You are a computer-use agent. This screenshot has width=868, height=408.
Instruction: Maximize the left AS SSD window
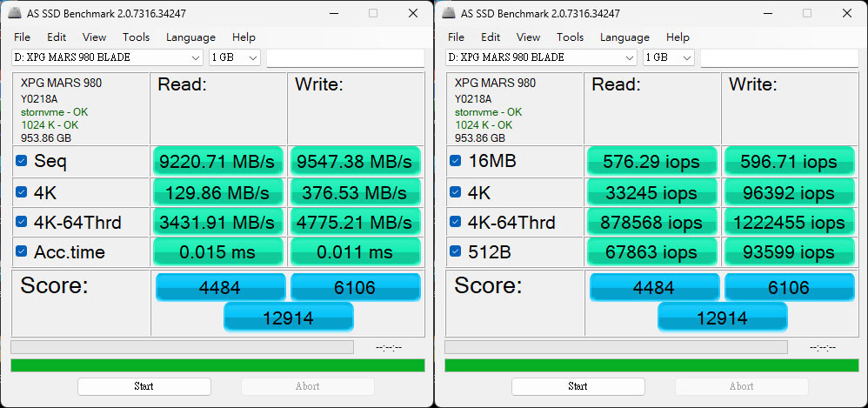pos(373,13)
